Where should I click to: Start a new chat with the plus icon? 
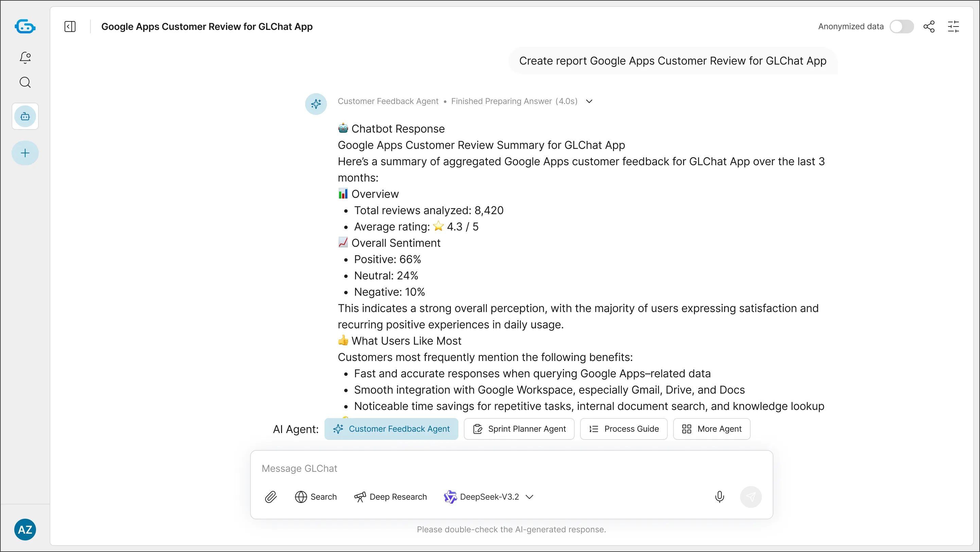pyautogui.click(x=25, y=153)
